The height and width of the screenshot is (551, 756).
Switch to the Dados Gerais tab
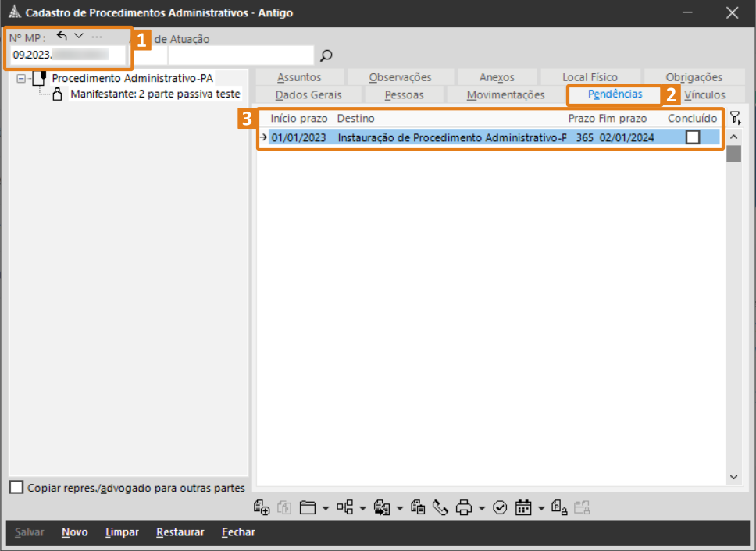pyautogui.click(x=308, y=95)
